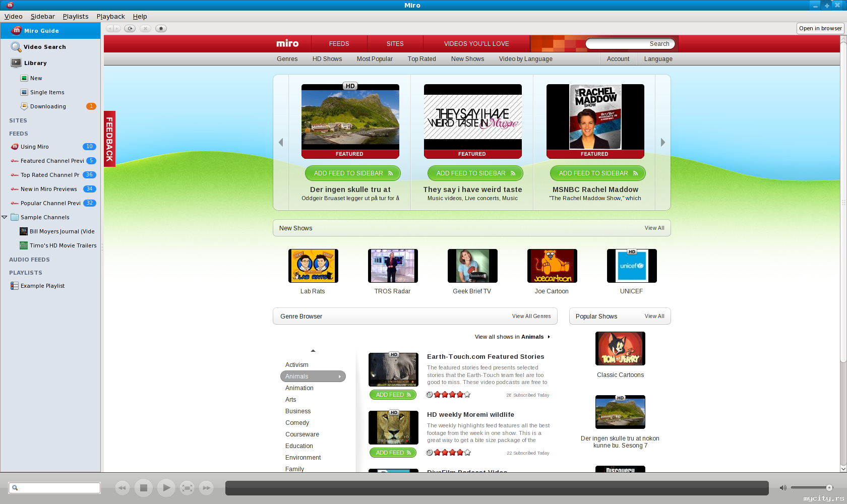Reload the Miro Guide page

[x=130, y=28]
